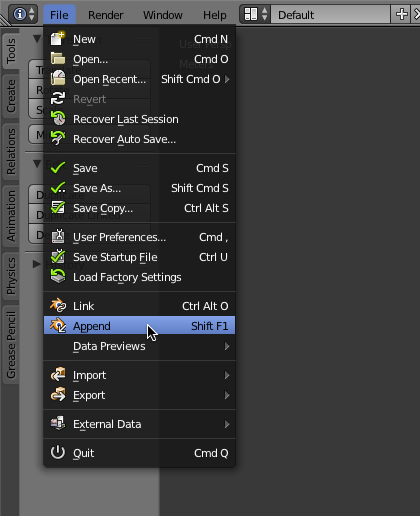Add a new screen layout
Viewport: 420px width, 516px height.
click(402, 14)
